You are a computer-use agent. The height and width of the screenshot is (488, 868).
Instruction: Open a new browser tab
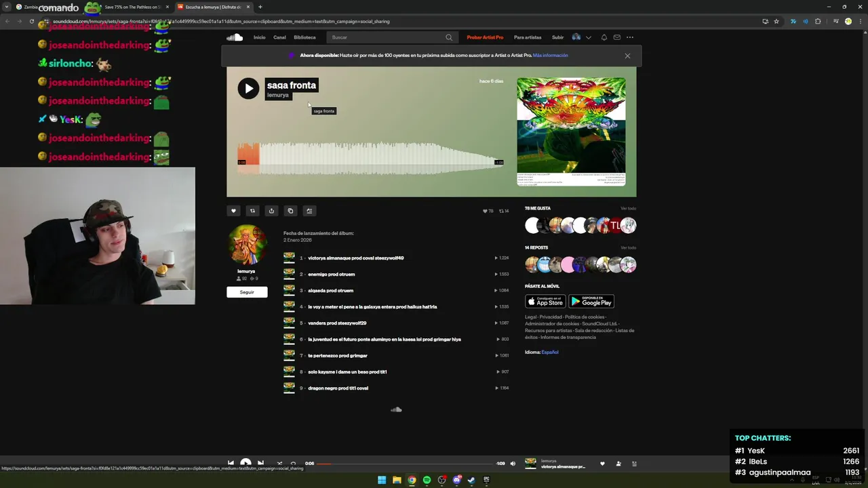(260, 7)
